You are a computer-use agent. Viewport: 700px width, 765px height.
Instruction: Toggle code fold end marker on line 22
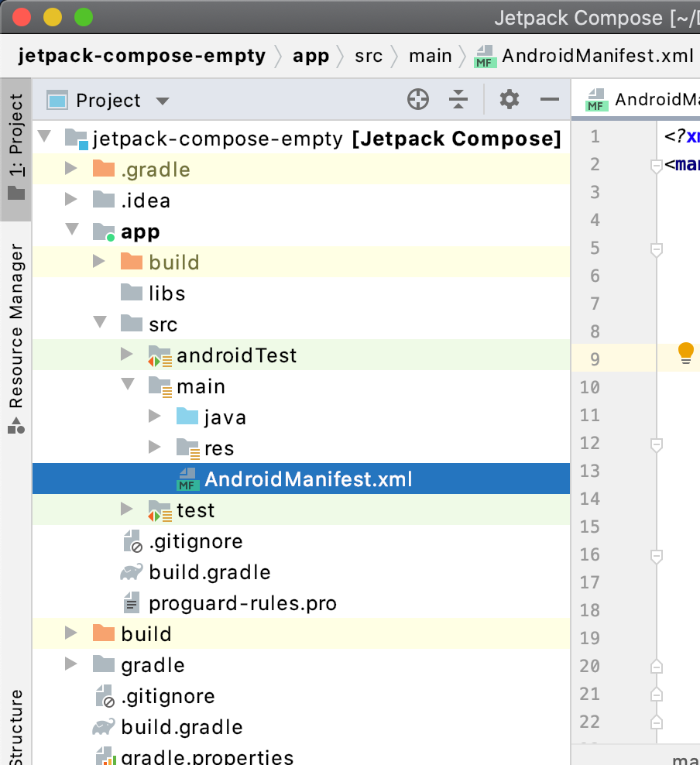(x=656, y=722)
